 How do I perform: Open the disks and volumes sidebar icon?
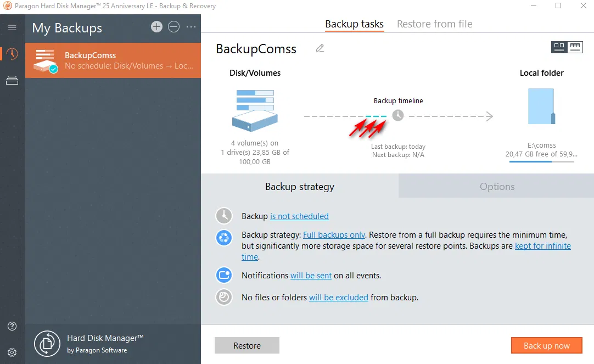(x=12, y=80)
